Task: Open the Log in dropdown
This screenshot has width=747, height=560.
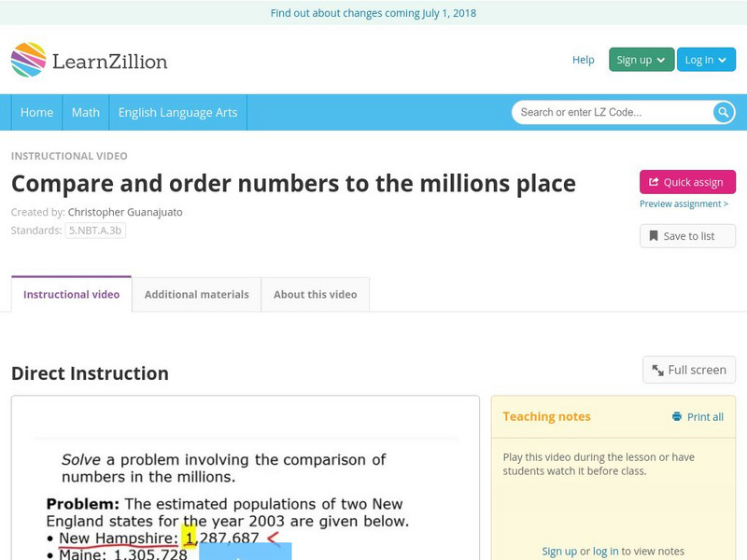Action: (x=705, y=59)
